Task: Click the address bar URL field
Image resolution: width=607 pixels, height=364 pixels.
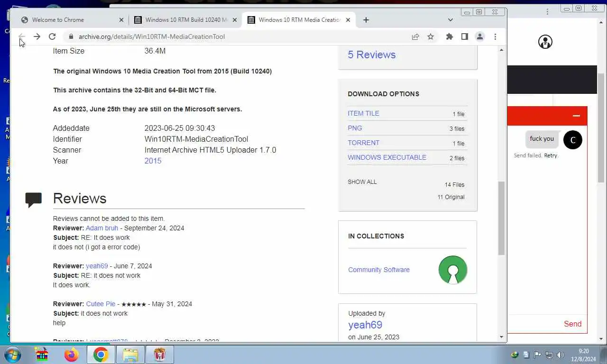Action: coord(237,36)
